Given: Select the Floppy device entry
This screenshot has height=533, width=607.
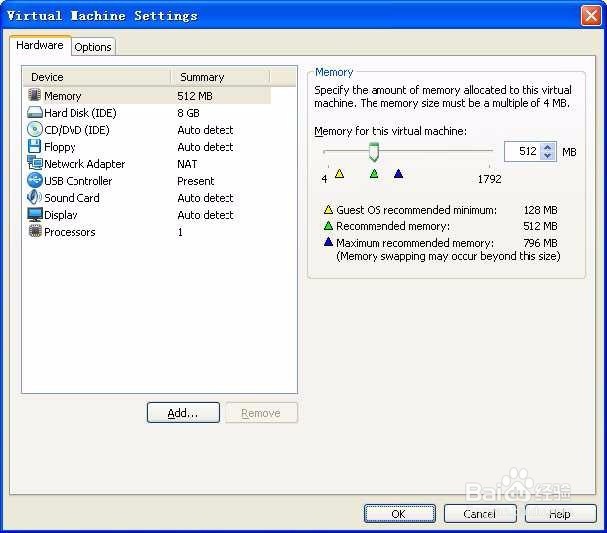Looking at the screenshot, I should pos(60,147).
